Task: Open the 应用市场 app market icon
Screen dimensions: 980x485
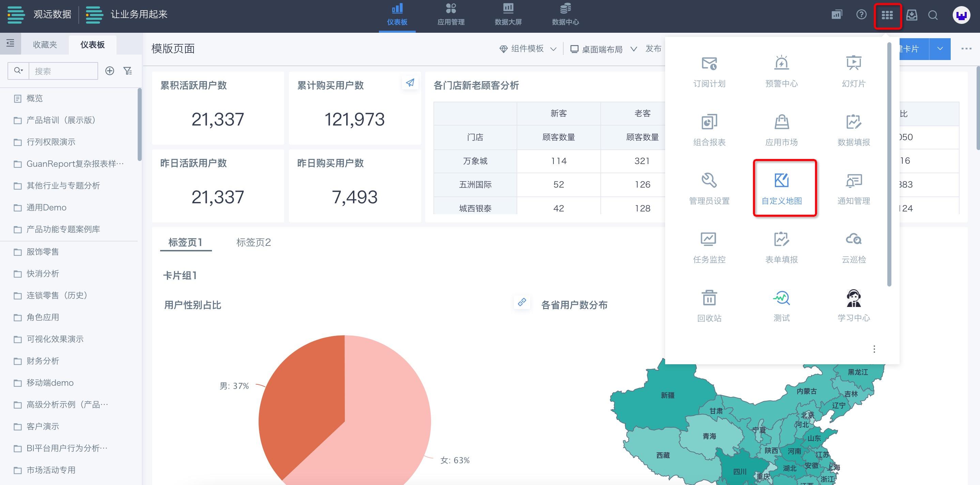Action: [781, 122]
